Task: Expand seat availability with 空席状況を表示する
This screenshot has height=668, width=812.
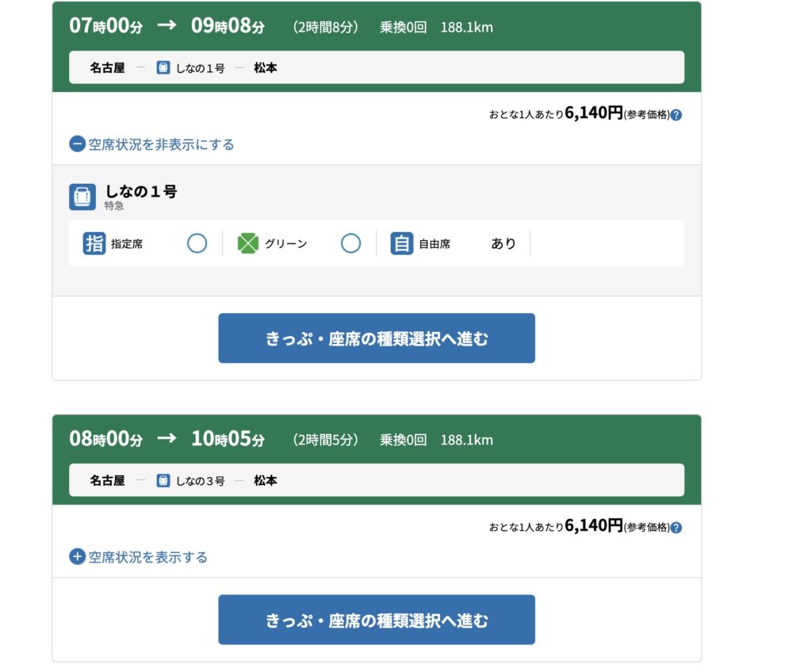Action: click(x=147, y=558)
